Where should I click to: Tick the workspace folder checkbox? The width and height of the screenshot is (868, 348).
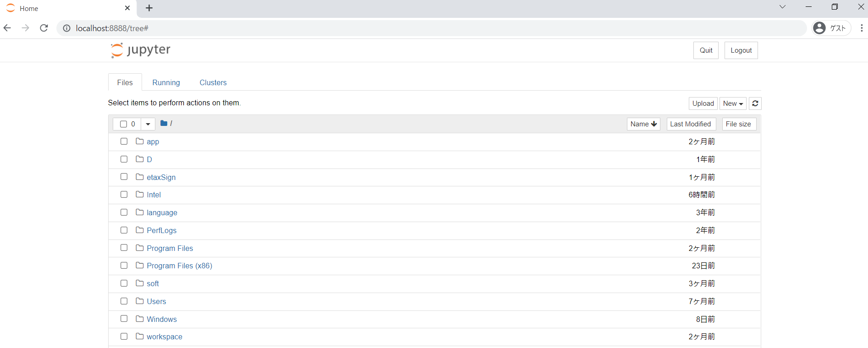point(124,337)
